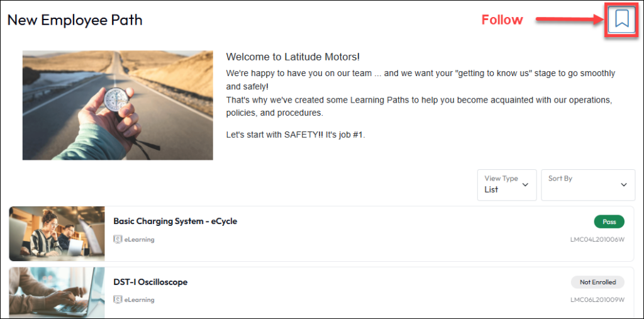Click the Follow bookmark icon

(x=622, y=19)
